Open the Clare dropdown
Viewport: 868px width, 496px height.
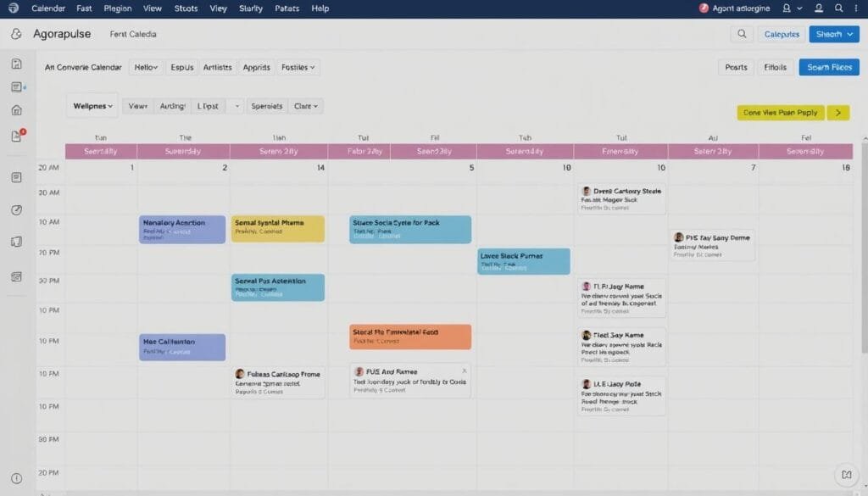(305, 106)
